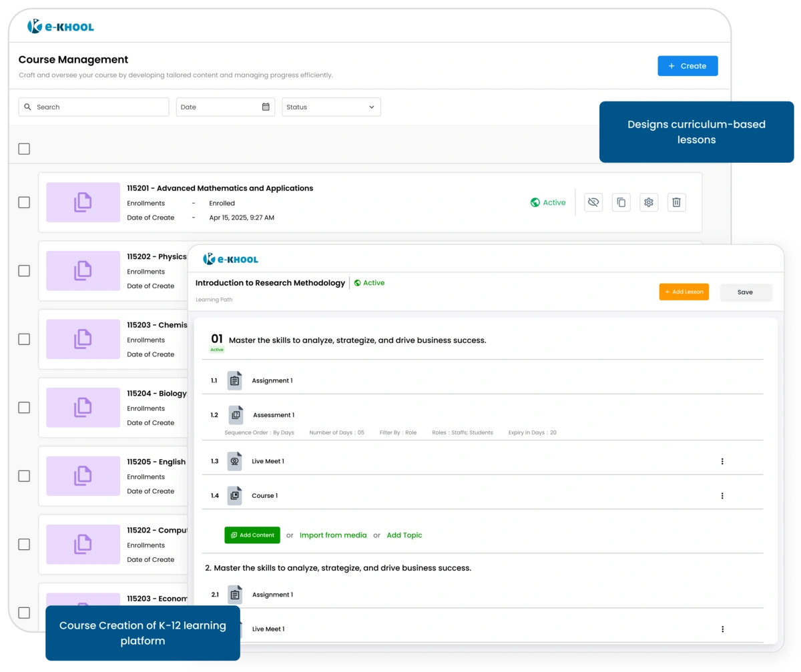Click the trash icon to delete Advanced Mathematics
Viewport: 801px width, 672px height.
click(x=676, y=202)
